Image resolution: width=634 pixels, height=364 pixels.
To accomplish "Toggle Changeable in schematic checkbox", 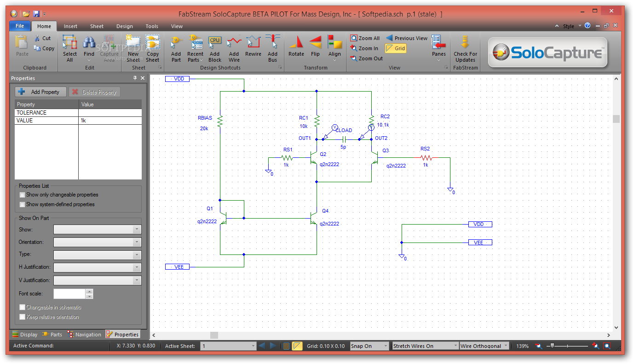I will (x=22, y=307).
